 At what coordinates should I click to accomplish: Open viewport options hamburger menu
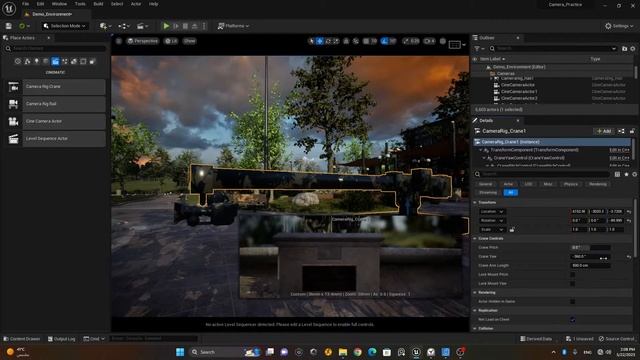(x=119, y=41)
